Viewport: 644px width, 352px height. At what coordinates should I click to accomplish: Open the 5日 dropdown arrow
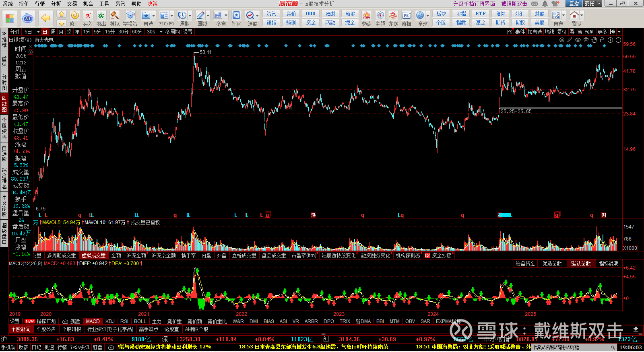tap(38, 32)
